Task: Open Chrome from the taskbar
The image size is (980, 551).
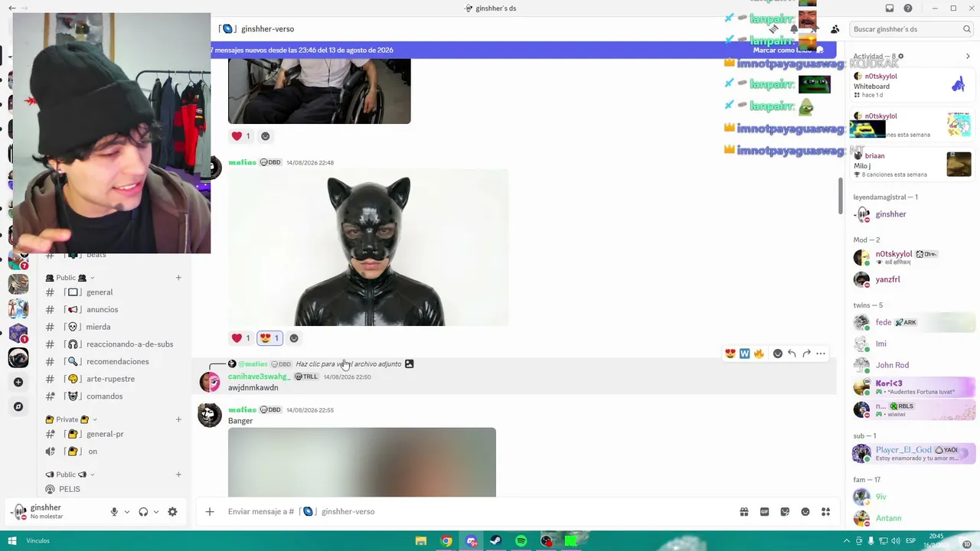Action: click(x=446, y=541)
